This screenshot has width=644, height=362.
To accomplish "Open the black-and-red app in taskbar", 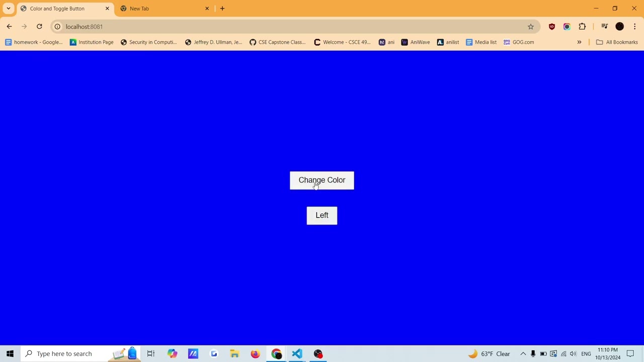I will (318, 354).
